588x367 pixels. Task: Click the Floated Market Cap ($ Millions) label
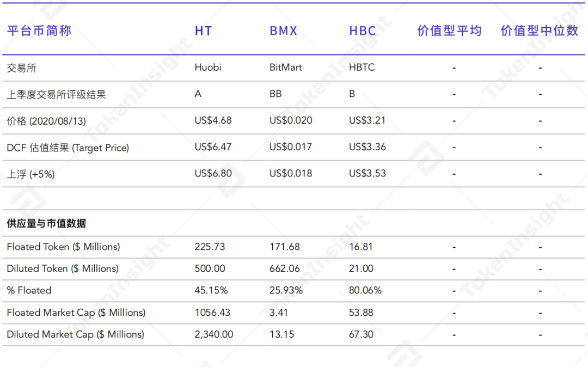[76, 313]
